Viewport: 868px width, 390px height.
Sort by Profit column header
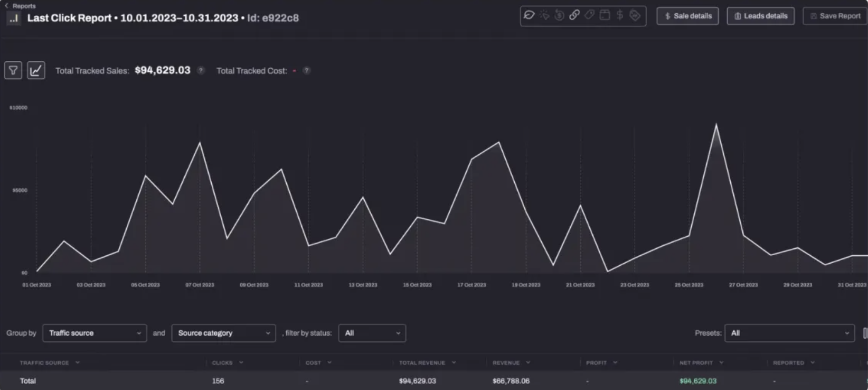[x=601, y=363]
